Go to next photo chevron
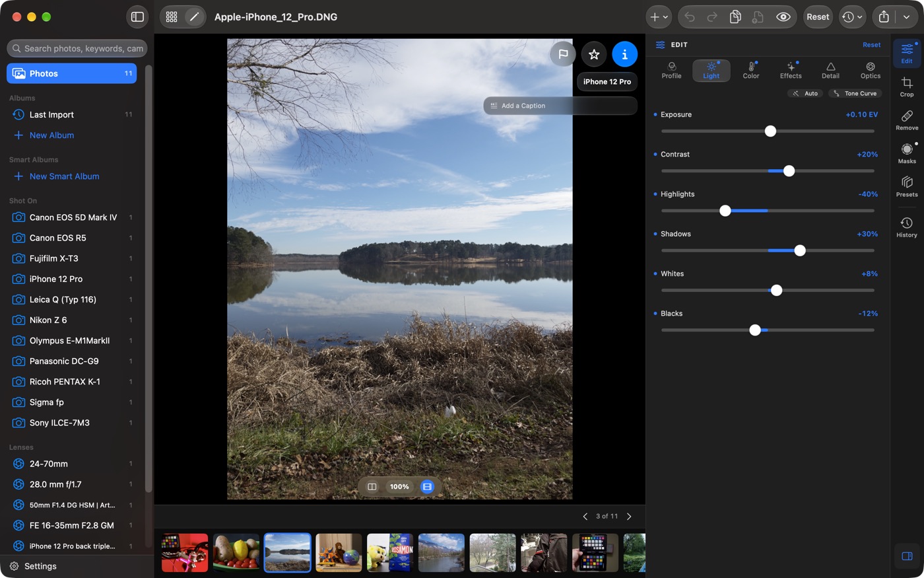The height and width of the screenshot is (578, 924). pos(629,517)
